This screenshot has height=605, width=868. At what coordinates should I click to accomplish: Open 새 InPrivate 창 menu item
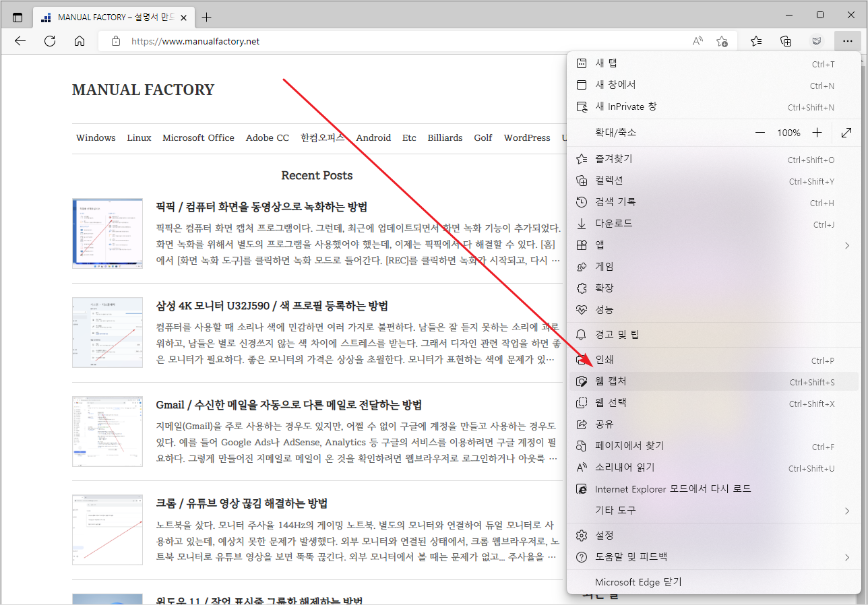(x=714, y=106)
